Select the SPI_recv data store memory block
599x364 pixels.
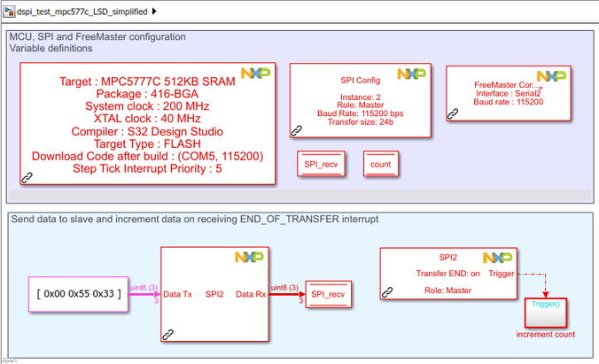click(x=321, y=164)
